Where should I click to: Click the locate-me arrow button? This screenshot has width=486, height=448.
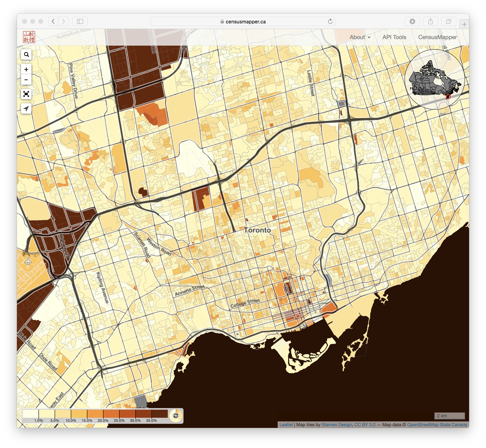[x=26, y=109]
